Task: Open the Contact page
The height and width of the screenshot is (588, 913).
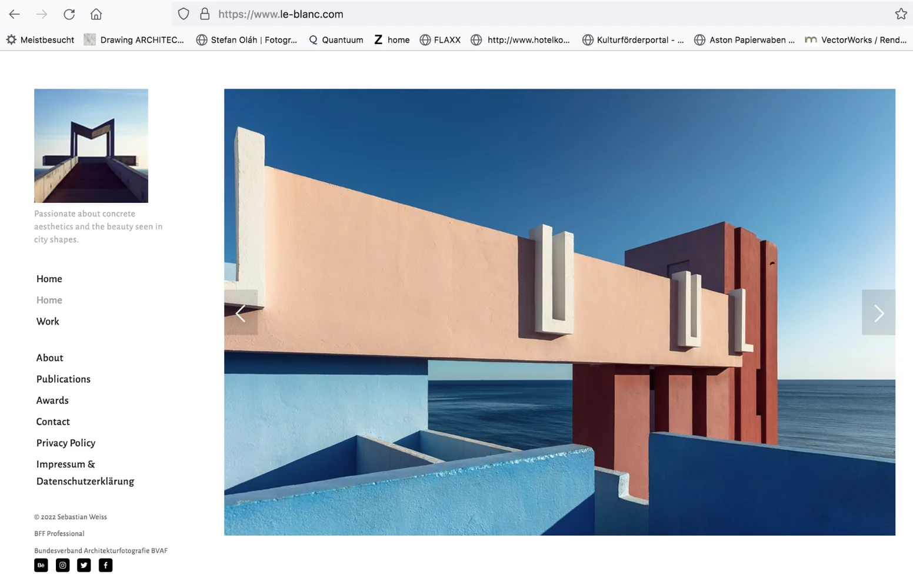Action: tap(53, 422)
